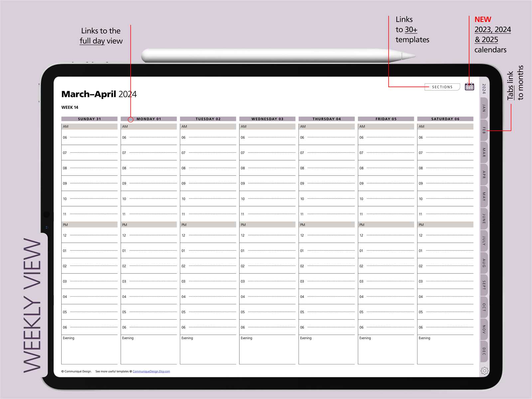Open THURSDAY 04 full day view
Screen dimensions: 532x399
click(x=327, y=119)
